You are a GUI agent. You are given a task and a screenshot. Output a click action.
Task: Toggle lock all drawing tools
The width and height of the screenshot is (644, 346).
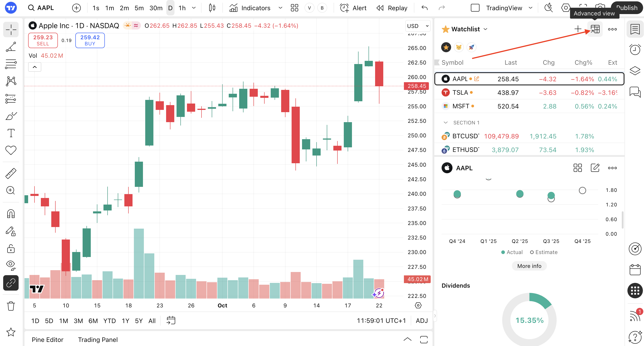11,248
